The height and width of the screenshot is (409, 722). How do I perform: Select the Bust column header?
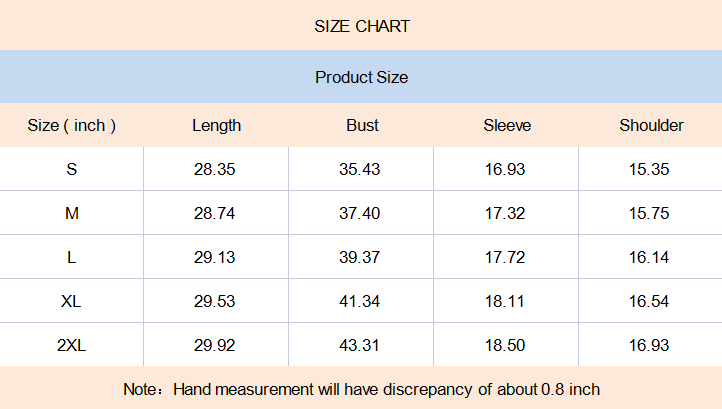pos(362,125)
